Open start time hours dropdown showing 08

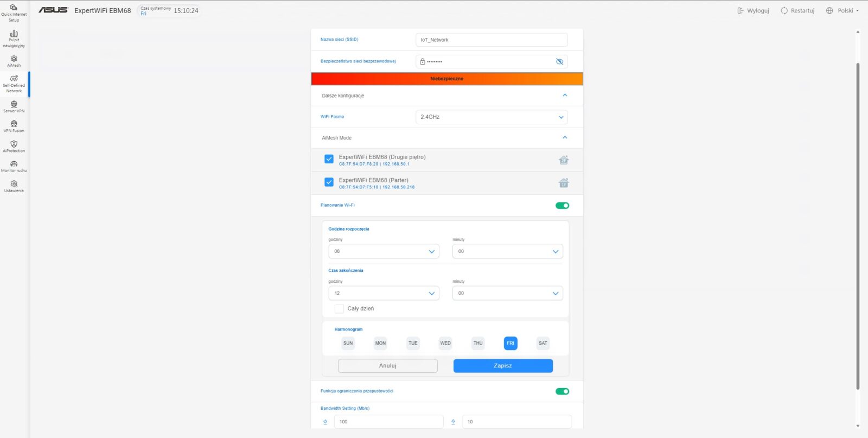[384, 251]
